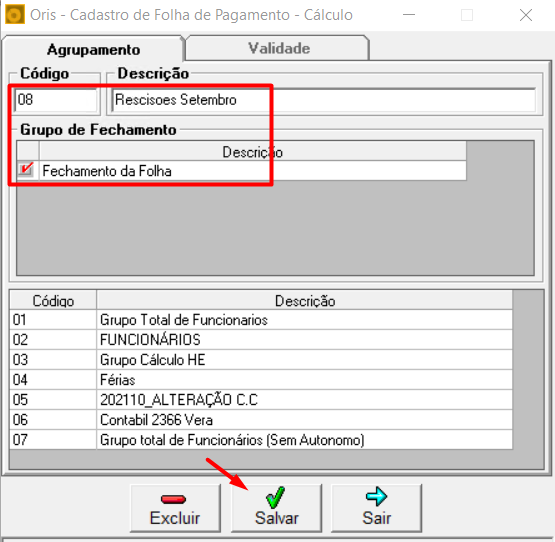
Task: Select row 05 202110_ALTERAÇÃO C.C
Action: pyautogui.click(x=261, y=400)
